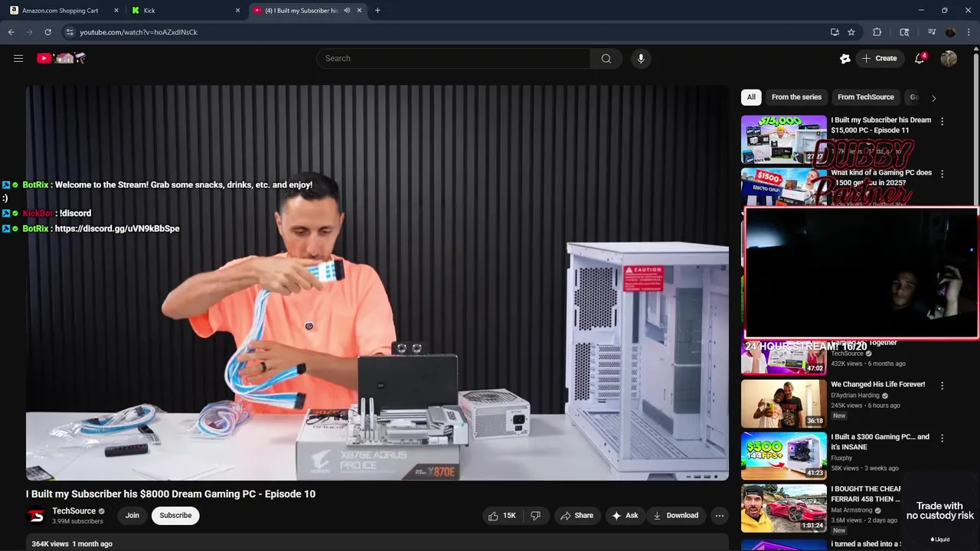Viewport: 980px width, 551px height.
Task: Reload the current page
Action: tap(47, 32)
